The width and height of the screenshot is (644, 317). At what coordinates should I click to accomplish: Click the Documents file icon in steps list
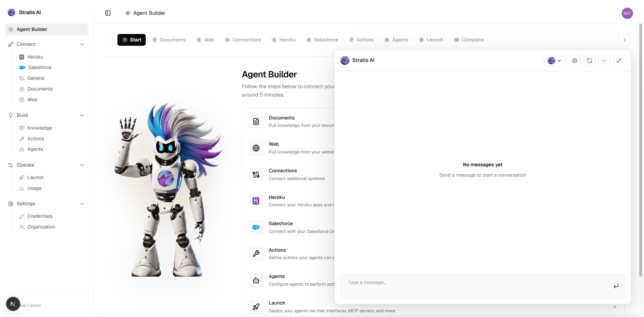[x=256, y=121]
